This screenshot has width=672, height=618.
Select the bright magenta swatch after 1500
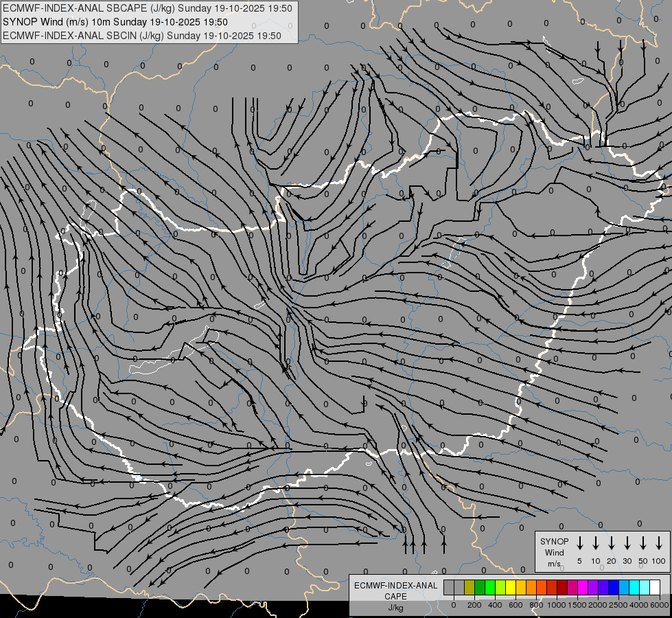click(583, 587)
